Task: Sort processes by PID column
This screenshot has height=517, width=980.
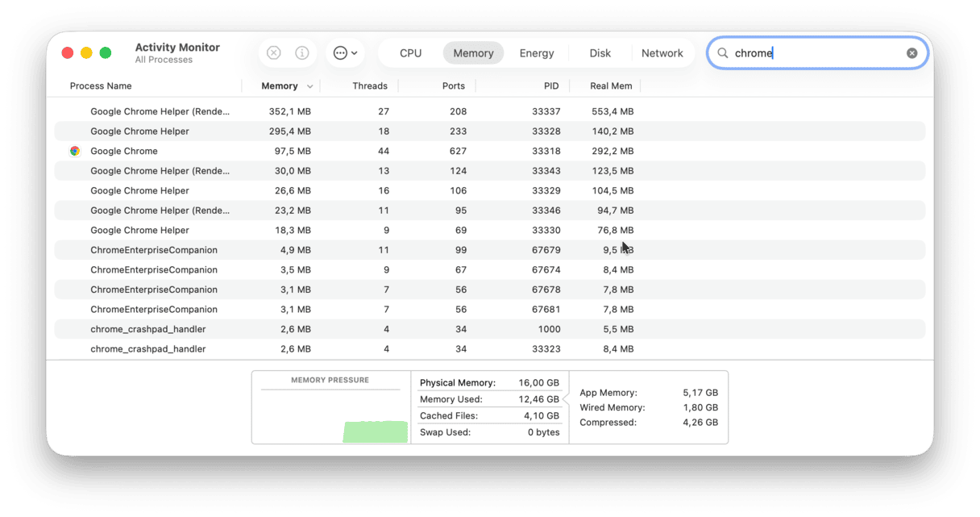Action: point(550,86)
